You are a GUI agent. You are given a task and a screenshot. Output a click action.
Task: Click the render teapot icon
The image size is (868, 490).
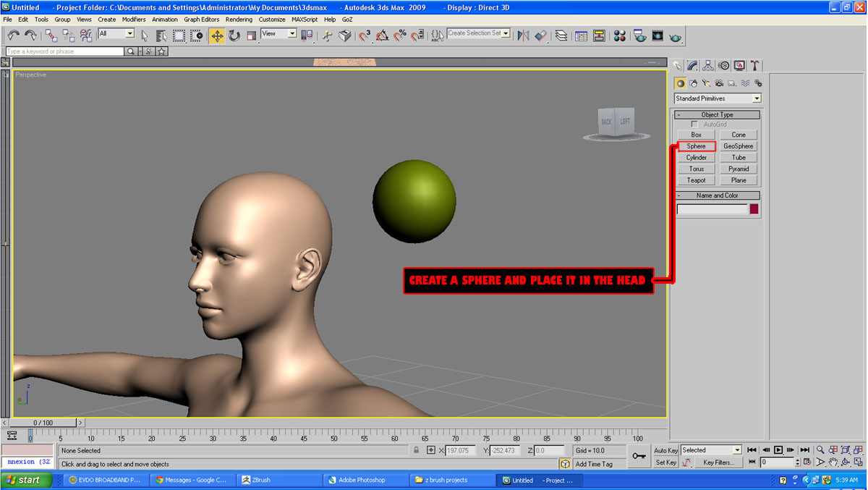(676, 35)
